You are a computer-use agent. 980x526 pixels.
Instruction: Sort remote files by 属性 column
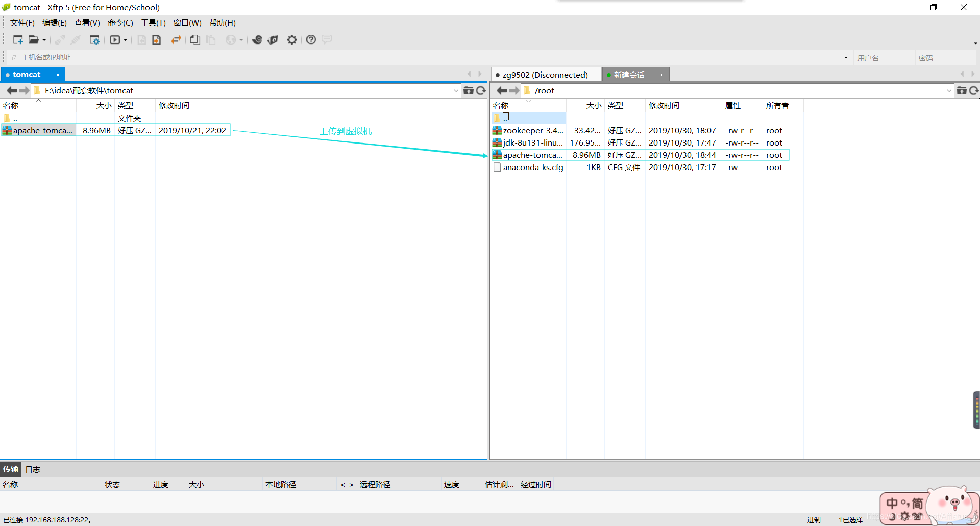(x=742, y=106)
